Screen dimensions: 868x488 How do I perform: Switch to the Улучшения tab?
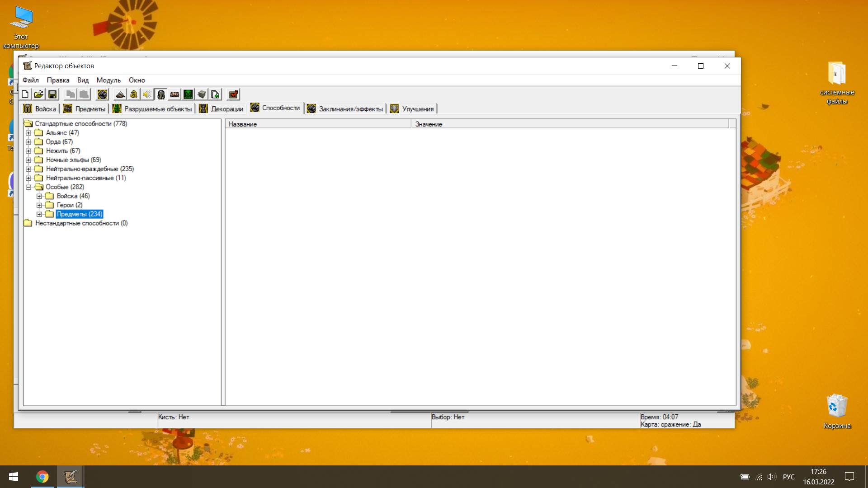pyautogui.click(x=413, y=109)
